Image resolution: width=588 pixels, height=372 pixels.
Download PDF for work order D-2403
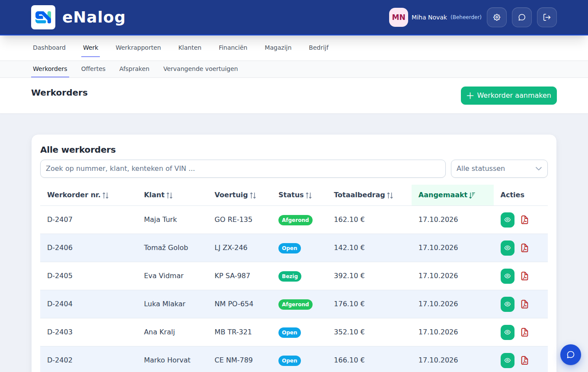point(524,332)
